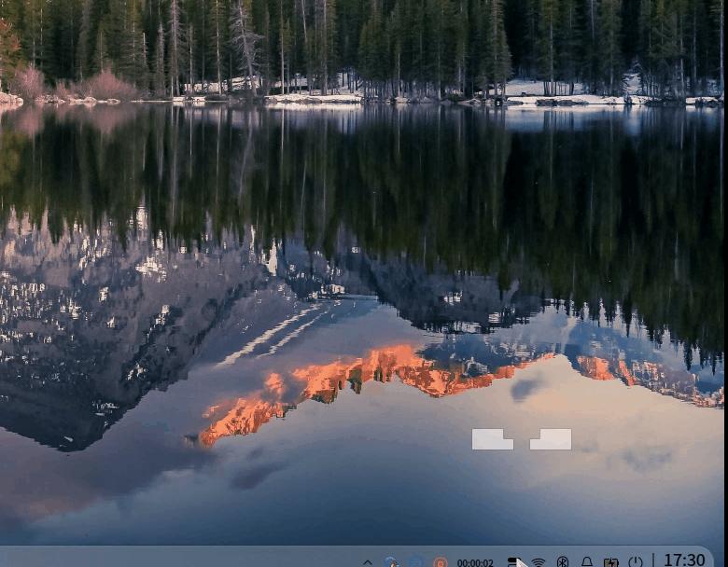Click the 00:00:02 recording timer

coord(475,562)
